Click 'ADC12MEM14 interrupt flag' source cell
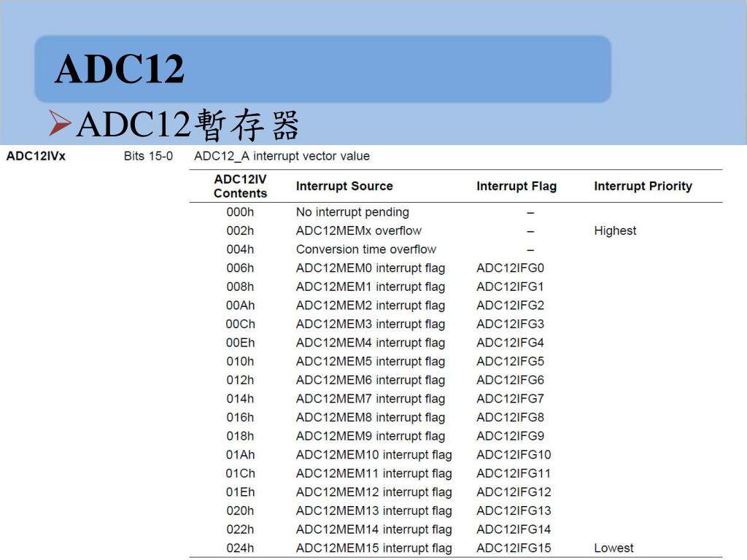This screenshot has height=560, width=747. click(x=374, y=529)
